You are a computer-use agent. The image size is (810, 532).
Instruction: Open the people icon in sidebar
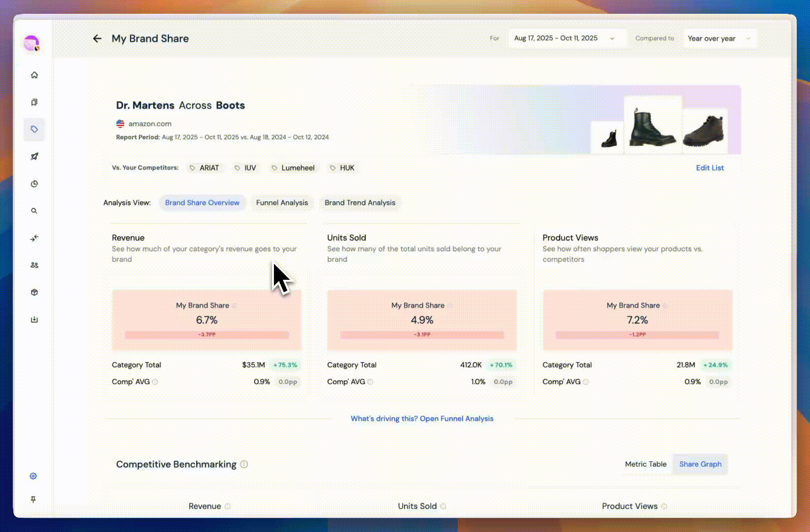34,265
